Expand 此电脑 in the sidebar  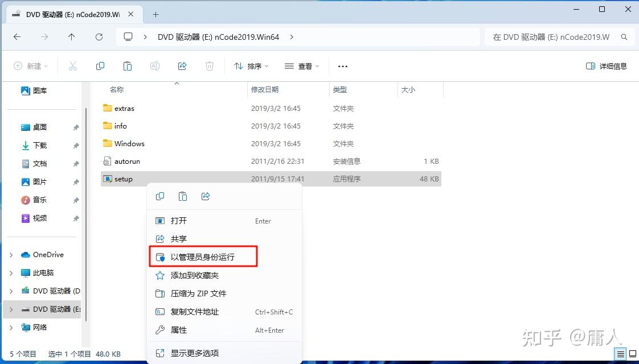point(11,272)
